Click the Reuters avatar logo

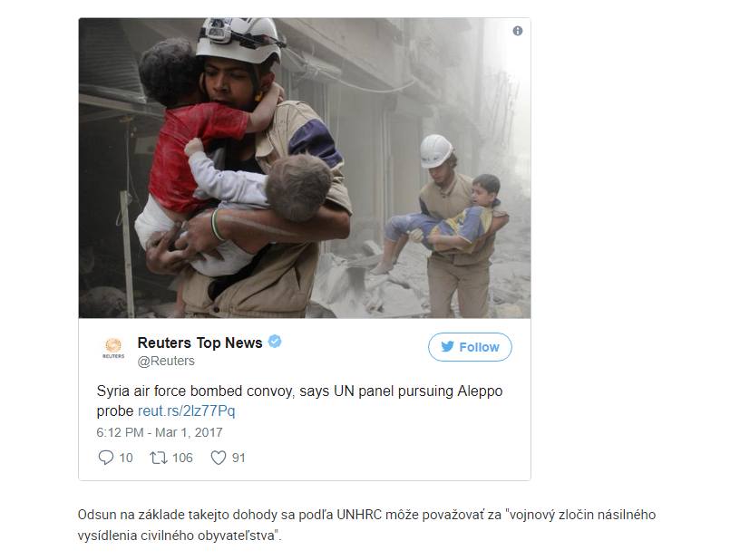click(x=113, y=348)
